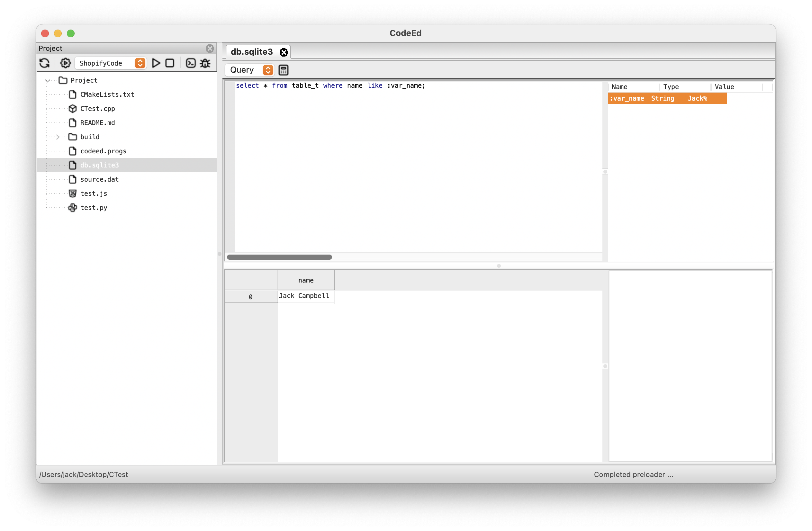Screen dimensions: 812x531
Task: Select the build folder row
Action: coord(127,137)
